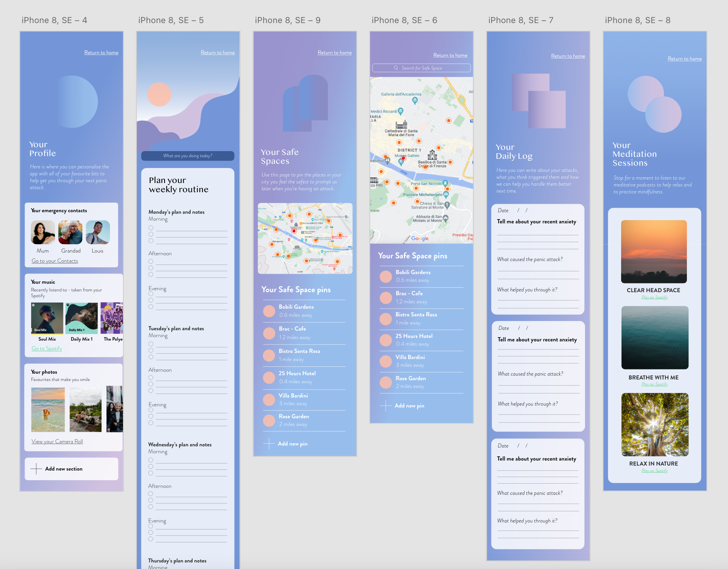Screen dimensions: 728x569
Task: Click the What are you doing today field
Action: (188, 156)
